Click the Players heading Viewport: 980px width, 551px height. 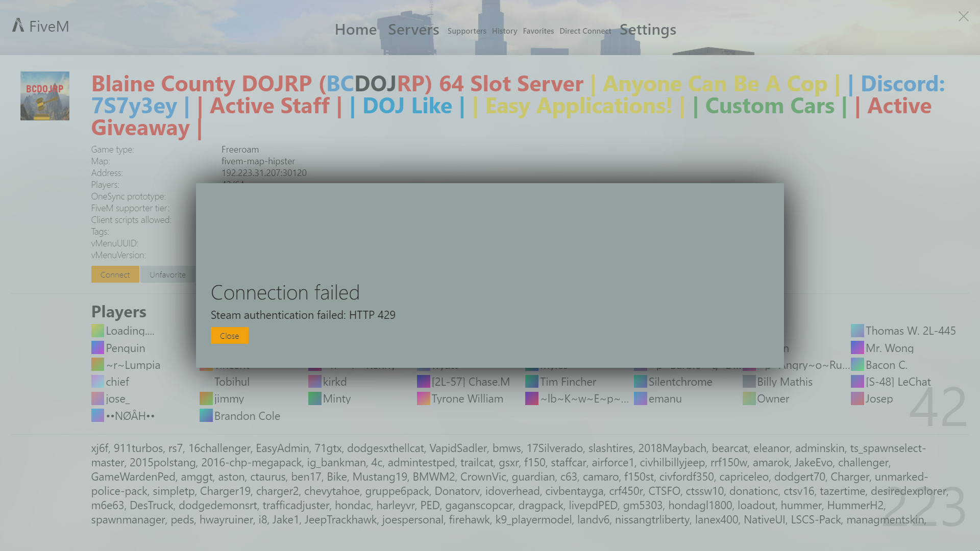[118, 311]
